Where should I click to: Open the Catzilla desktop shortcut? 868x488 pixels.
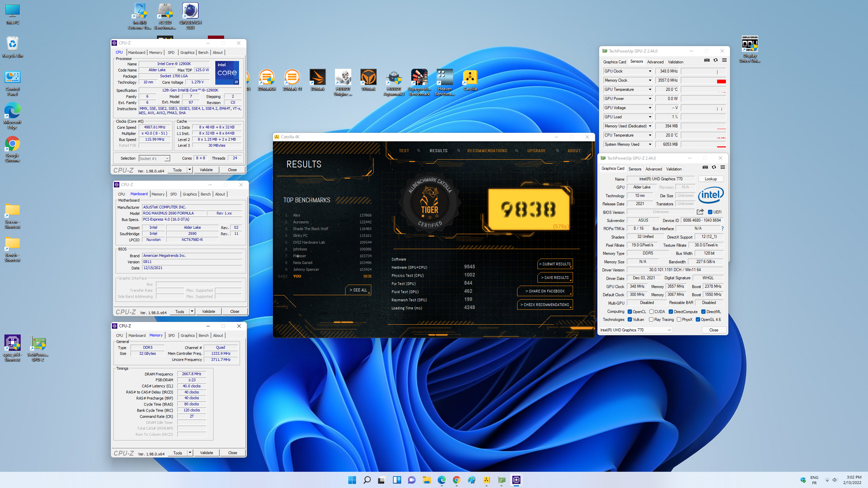click(470, 80)
